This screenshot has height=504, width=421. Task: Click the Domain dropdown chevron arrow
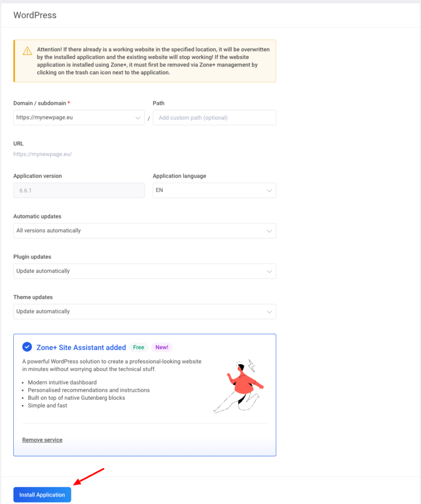[138, 118]
